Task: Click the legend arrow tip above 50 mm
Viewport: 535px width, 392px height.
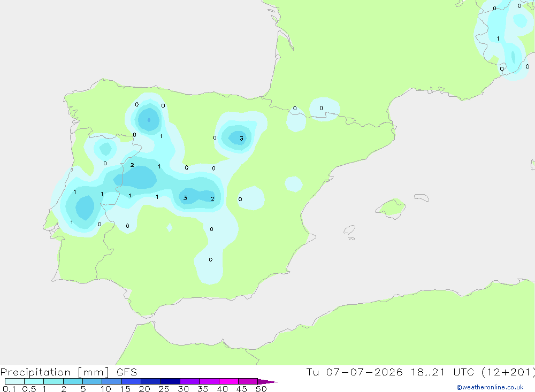Action: 267,382
